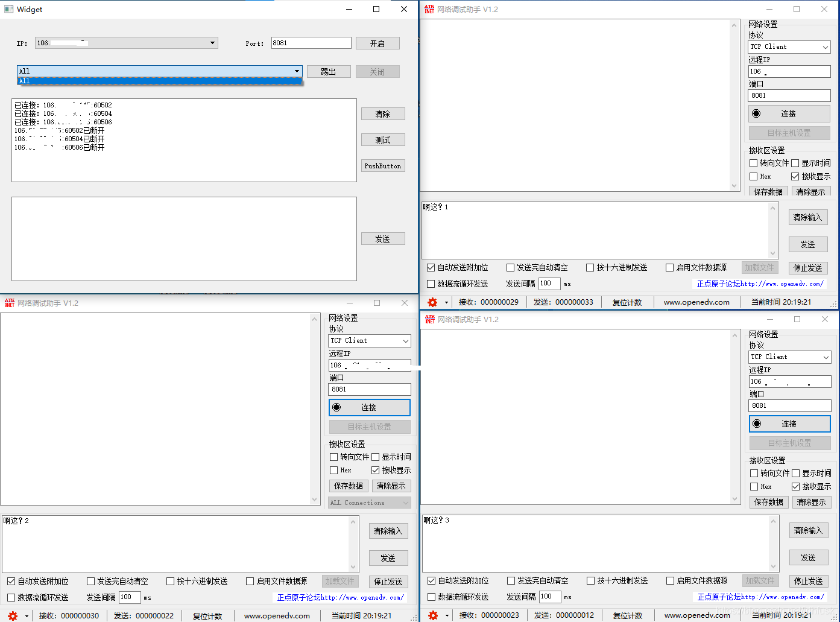Click the 连接 button in bottom-right window
This screenshot has width=840, height=622.
point(790,424)
